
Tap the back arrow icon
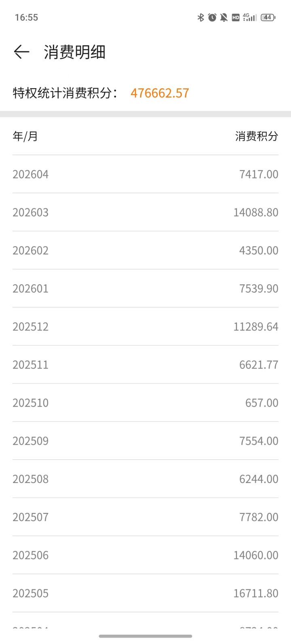click(22, 52)
